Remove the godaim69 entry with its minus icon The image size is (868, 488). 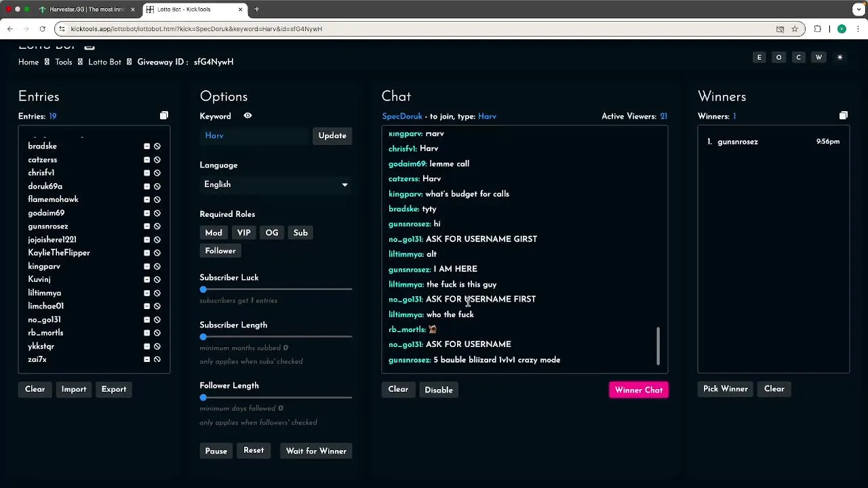(146, 213)
